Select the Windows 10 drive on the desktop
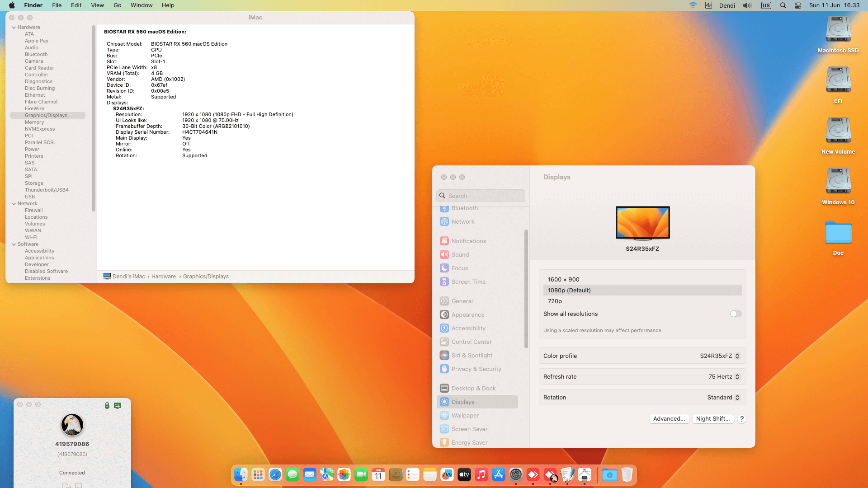 coord(838,186)
